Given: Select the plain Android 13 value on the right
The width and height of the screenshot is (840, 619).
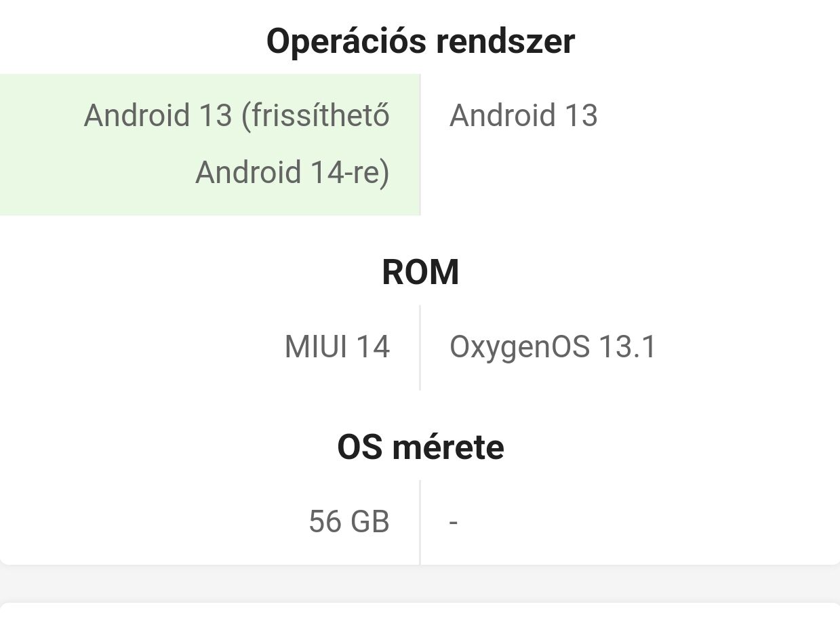Looking at the screenshot, I should point(523,115).
